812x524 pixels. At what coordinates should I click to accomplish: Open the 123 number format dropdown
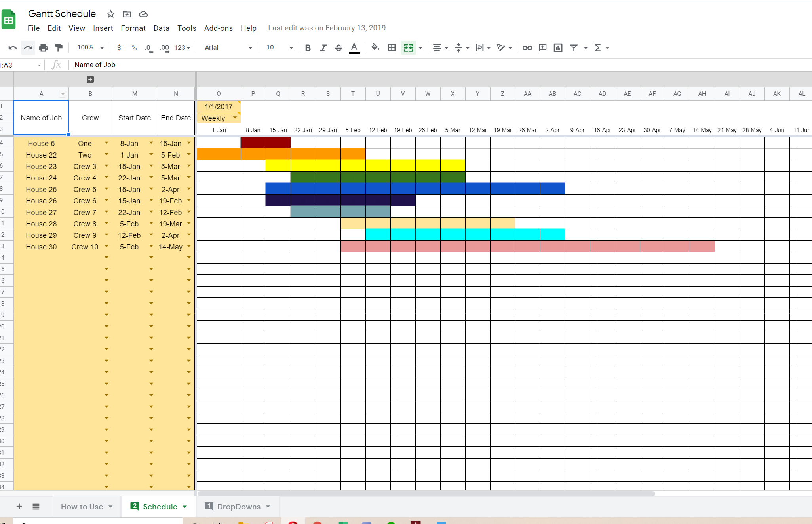coord(182,47)
